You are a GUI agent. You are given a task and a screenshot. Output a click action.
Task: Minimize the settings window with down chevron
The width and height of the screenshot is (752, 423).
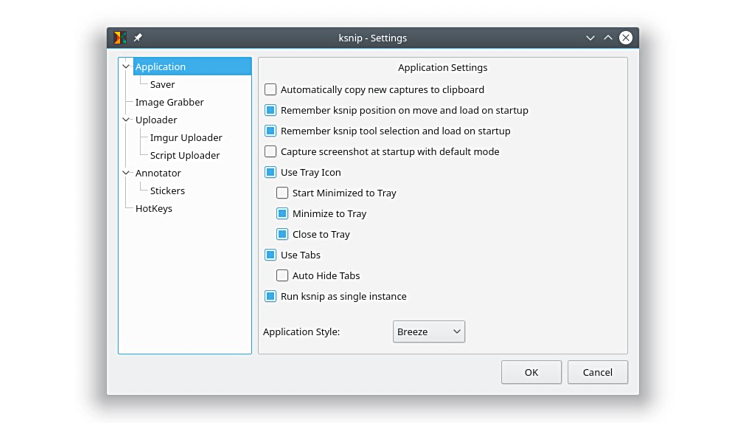point(590,38)
